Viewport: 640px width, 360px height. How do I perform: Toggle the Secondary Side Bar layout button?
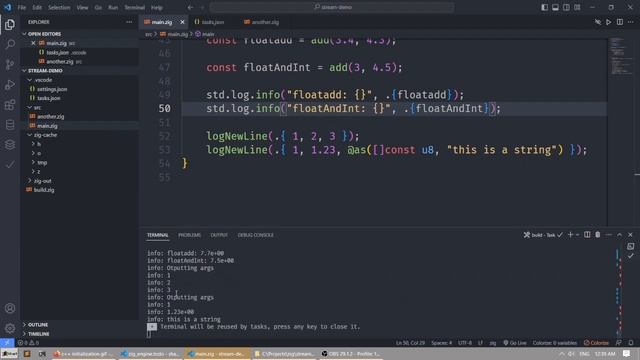[x=566, y=7]
